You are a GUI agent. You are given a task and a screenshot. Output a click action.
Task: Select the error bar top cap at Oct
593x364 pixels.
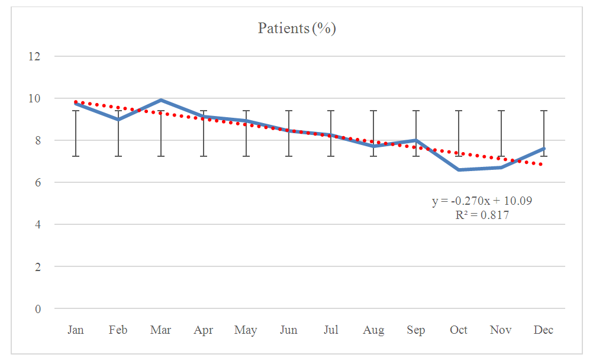(459, 111)
